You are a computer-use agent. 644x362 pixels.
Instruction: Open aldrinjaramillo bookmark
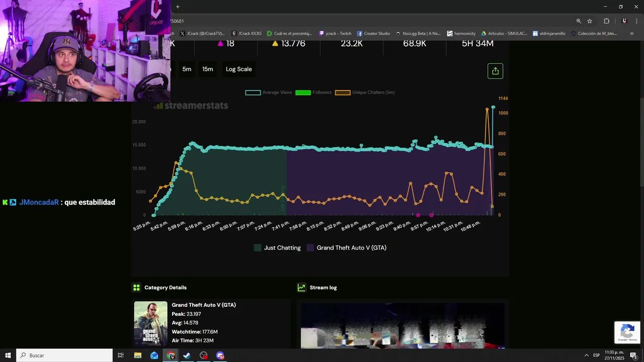[x=549, y=34]
